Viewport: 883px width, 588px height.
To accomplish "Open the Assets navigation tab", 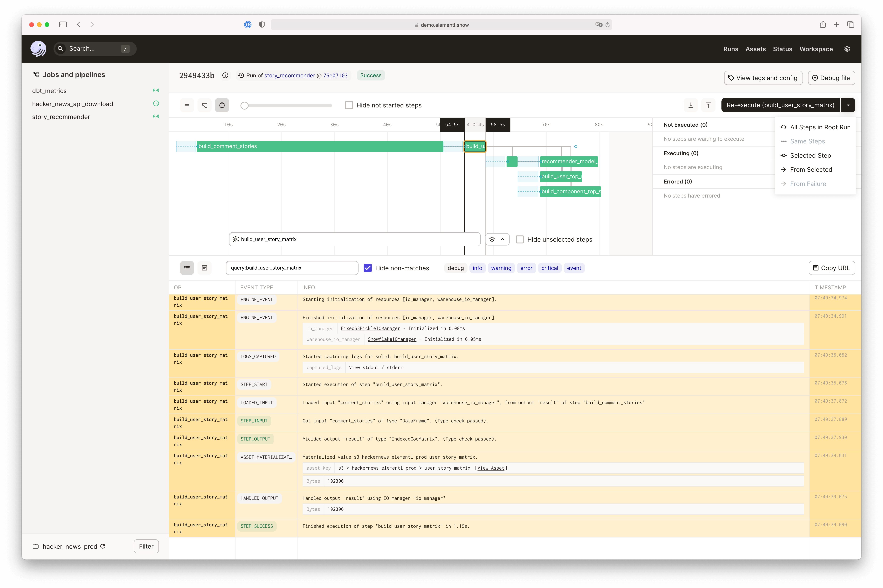I will (x=755, y=49).
